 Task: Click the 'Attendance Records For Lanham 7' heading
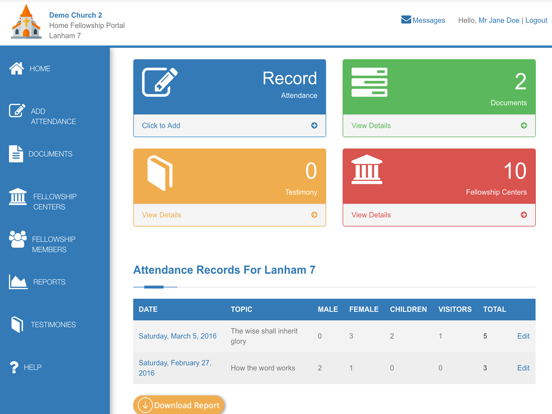pos(224,270)
